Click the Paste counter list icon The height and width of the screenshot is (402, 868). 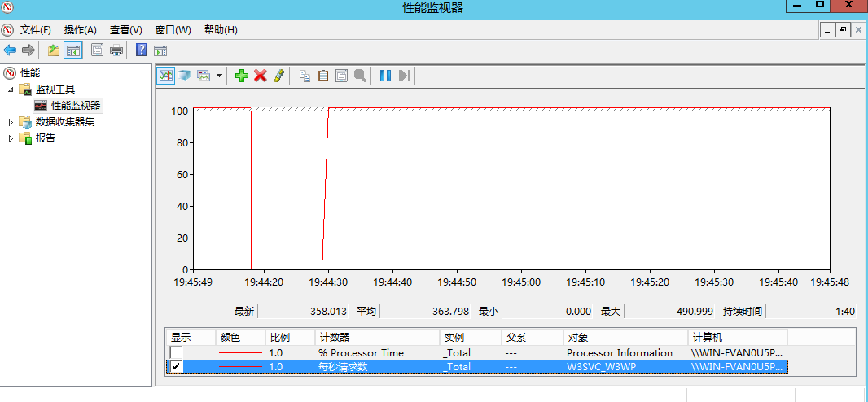(x=323, y=76)
